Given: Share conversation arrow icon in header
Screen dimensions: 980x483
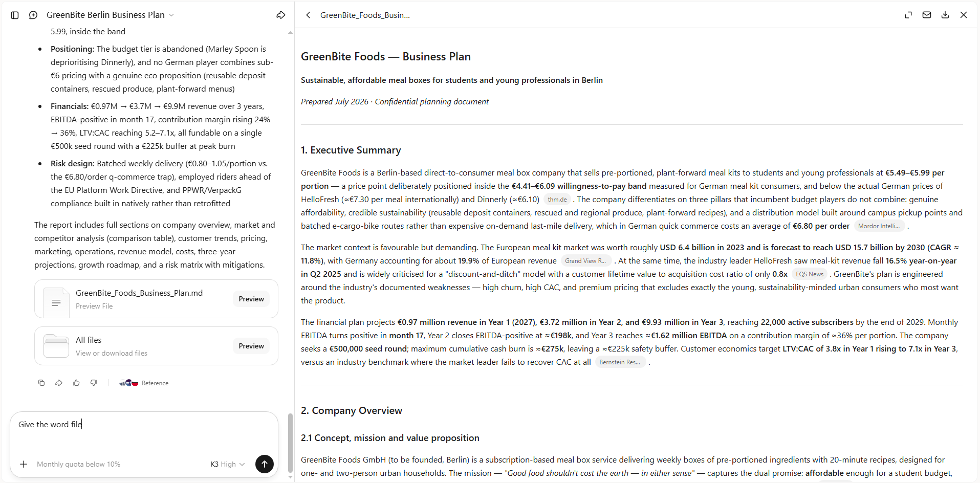Looking at the screenshot, I should (x=281, y=15).
